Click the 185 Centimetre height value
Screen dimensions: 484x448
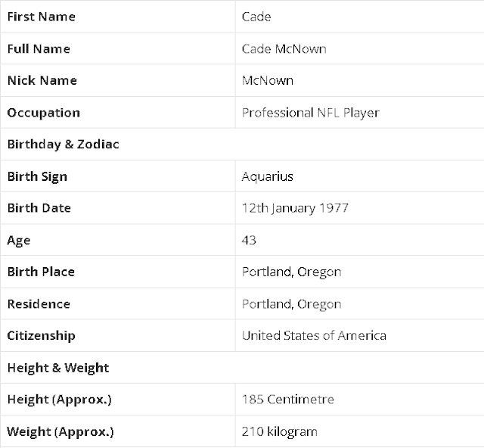point(287,400)
